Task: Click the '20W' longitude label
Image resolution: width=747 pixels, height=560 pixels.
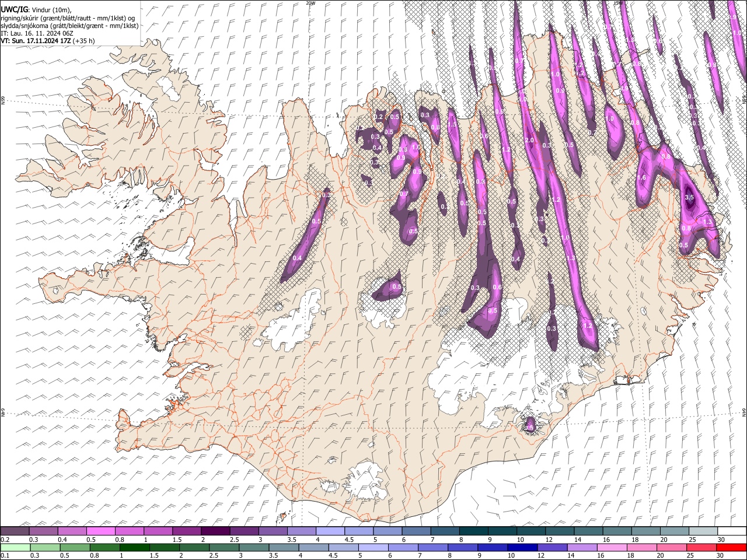Action: [x=310, y=3]
